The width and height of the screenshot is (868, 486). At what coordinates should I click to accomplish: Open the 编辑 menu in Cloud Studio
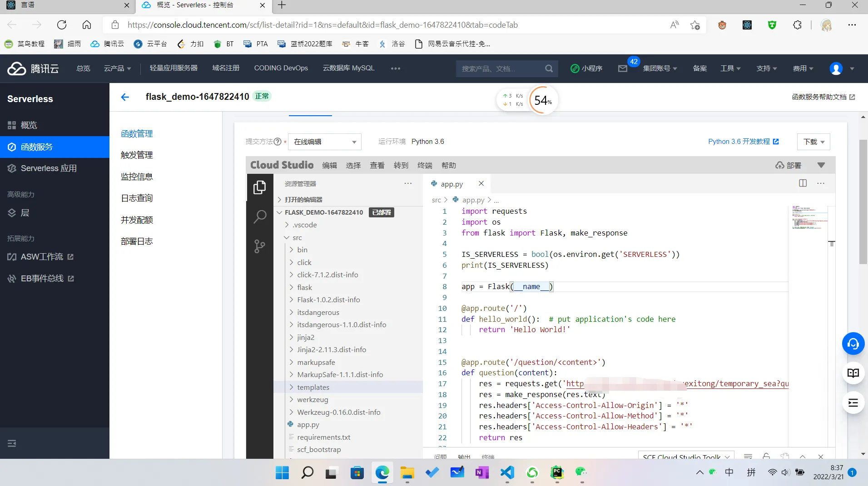coord(329,165)
